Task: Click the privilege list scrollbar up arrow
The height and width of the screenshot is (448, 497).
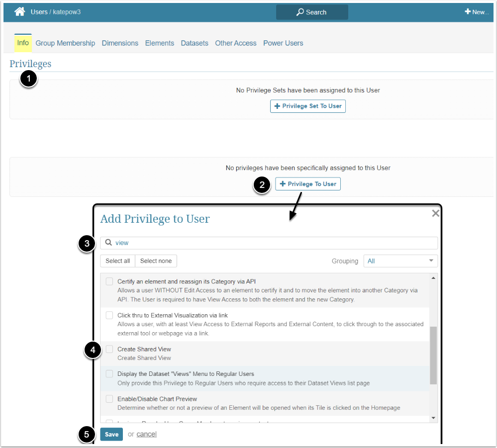Action: 433,278
